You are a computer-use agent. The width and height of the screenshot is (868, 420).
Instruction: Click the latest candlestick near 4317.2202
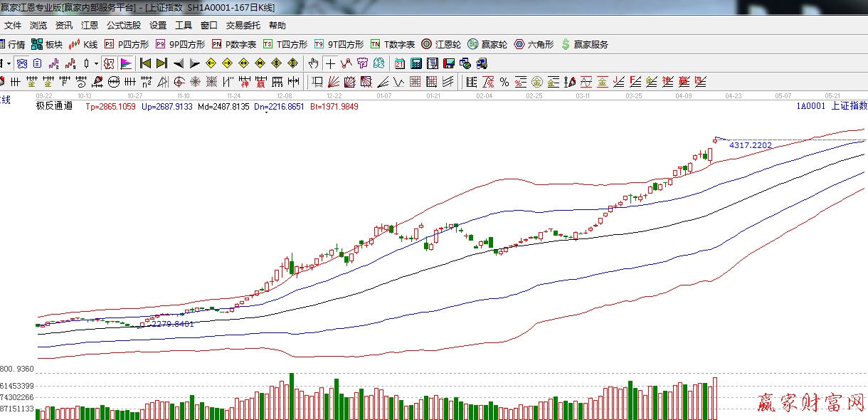pos(715,140)
